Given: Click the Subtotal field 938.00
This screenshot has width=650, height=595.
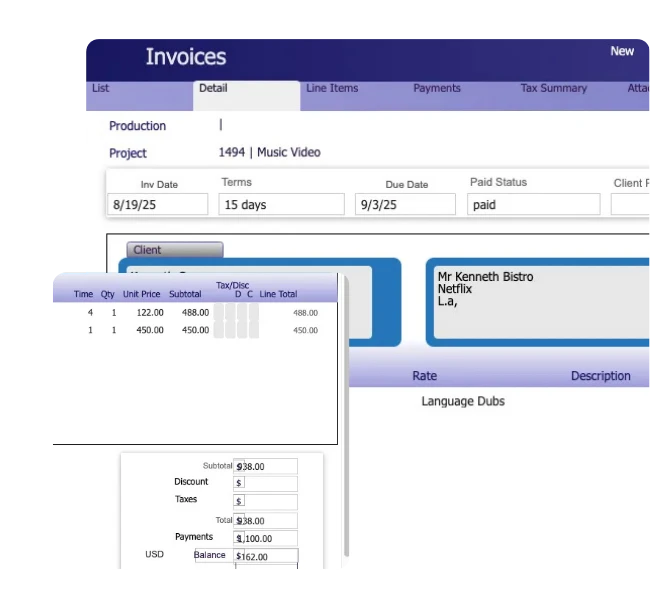Looking at the screenshot, I should point(265,466).
